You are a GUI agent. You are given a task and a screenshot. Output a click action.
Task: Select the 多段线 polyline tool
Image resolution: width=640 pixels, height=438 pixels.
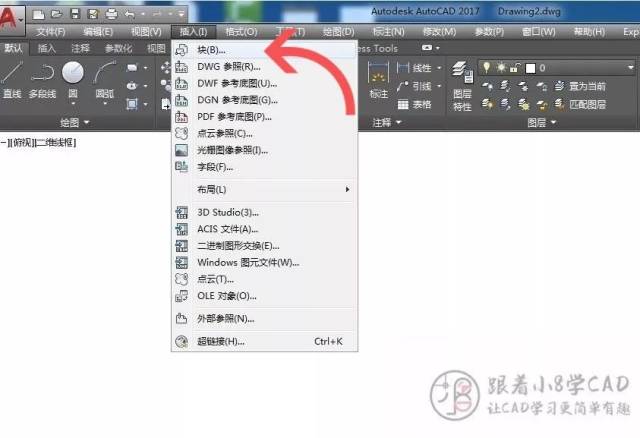point(42,80)
